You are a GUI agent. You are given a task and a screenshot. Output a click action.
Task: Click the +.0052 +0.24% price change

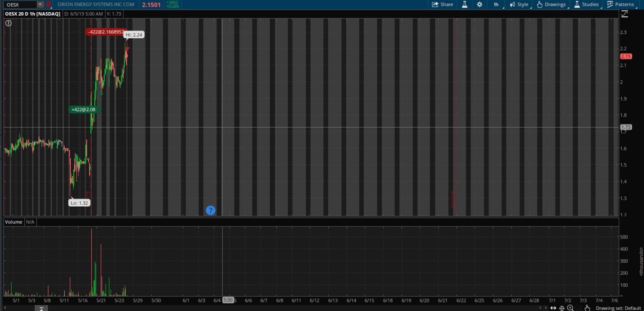[173, 4]
